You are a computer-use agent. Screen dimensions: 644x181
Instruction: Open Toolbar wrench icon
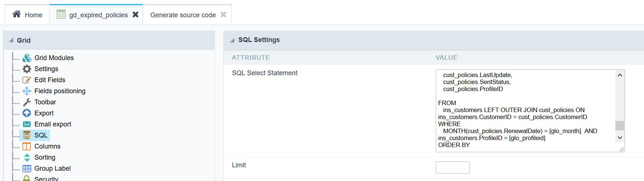27,102
